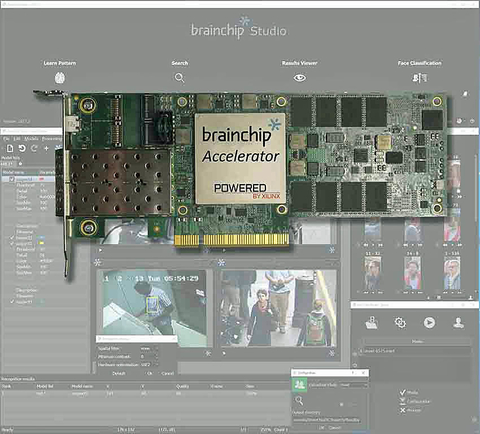Screen dimensions: 480x434
Task: Open the Calculation Mode dropdown
Action: pyautogui.click(x=354, y=385)
